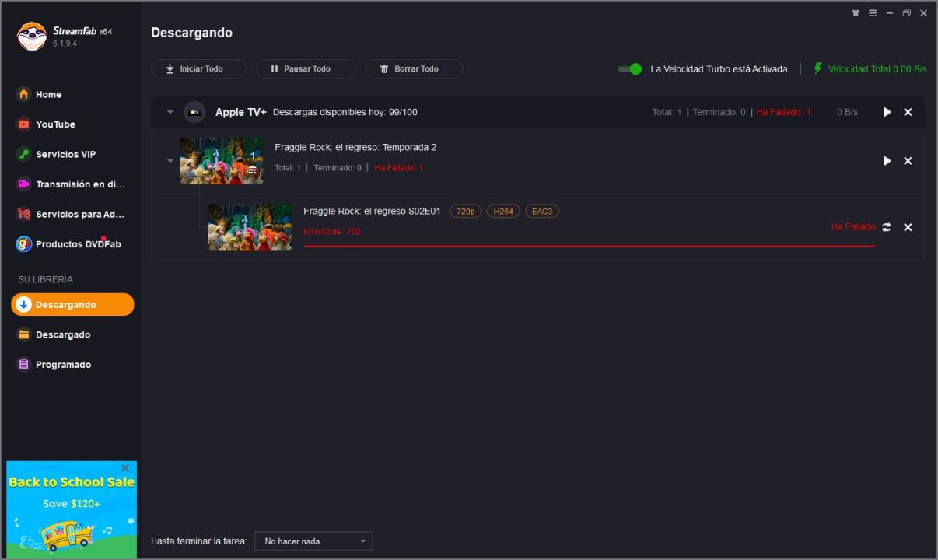Click the adult services 18 icon
The image size is (938, 560).
pyautogui.click(x=23, y=214)
